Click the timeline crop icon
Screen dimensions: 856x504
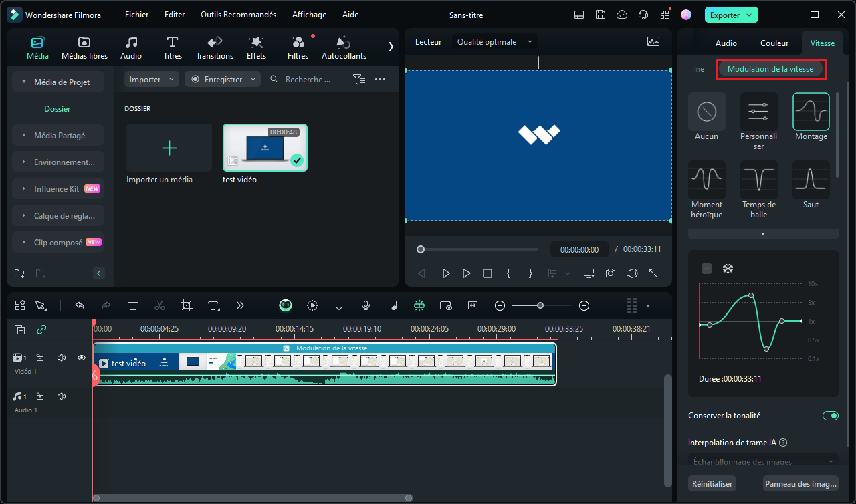coord(187,305)
